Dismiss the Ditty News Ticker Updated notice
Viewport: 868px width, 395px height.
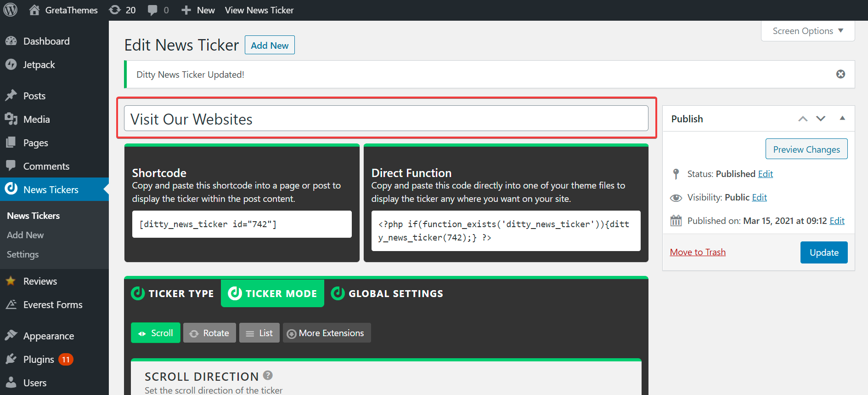point(840,74)
